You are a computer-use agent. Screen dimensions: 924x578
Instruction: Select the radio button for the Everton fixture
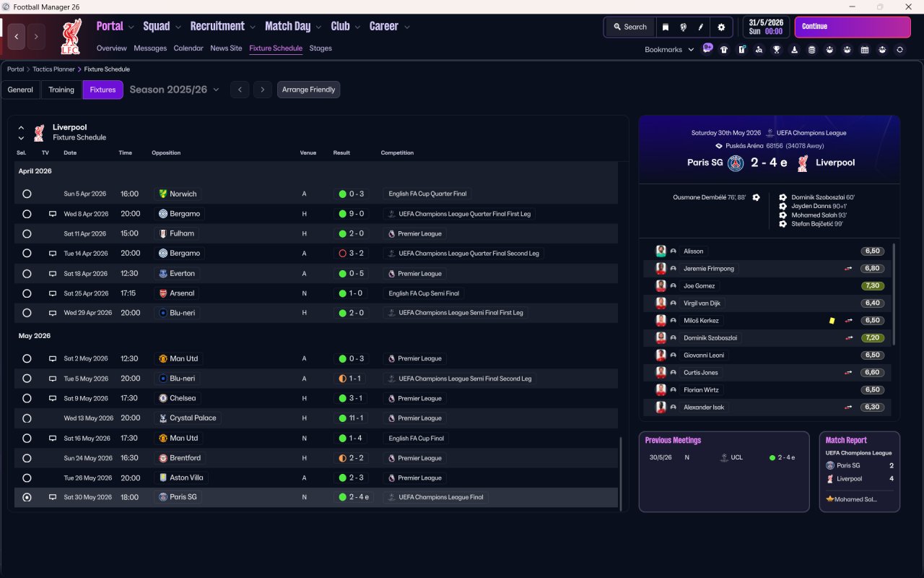tap(27, 274)
